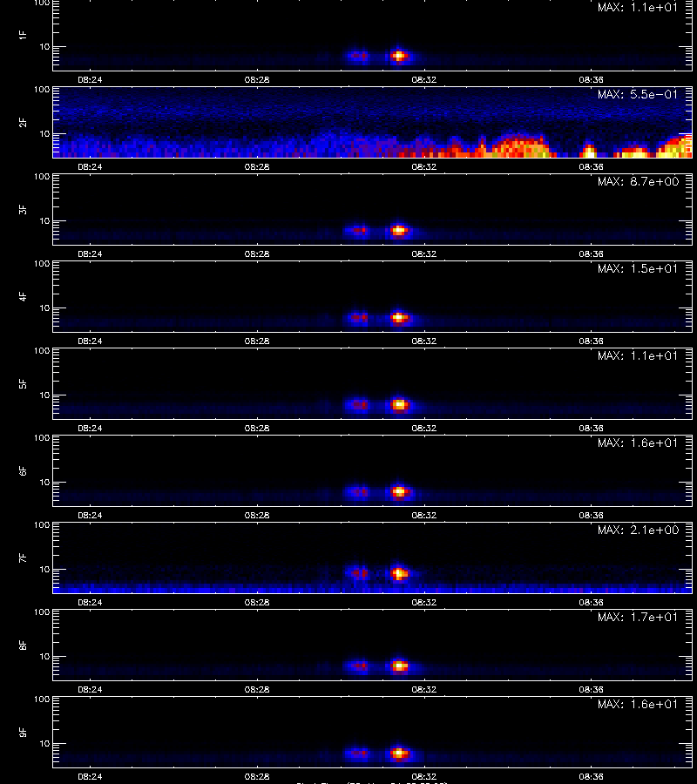This screenshot has height=784, width=697.
Task: Click the 08:28 time label under 2F panel
Action: coord(257,166)
